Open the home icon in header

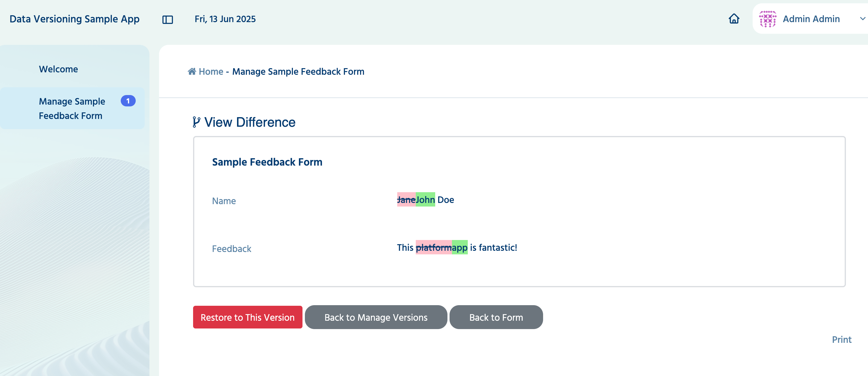734,19
